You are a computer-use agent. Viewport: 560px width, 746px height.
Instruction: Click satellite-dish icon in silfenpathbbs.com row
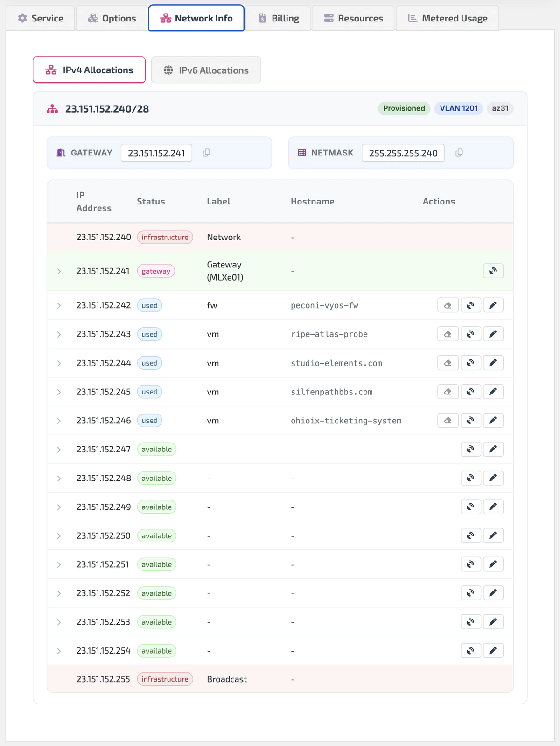coord(471,392)
